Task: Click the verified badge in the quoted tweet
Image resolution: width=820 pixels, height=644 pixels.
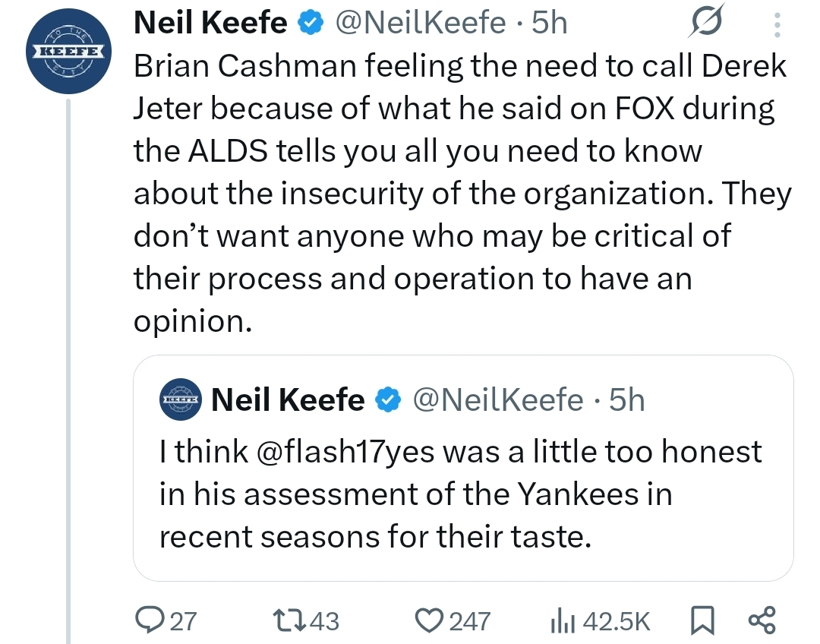Action: click(388, 399)
